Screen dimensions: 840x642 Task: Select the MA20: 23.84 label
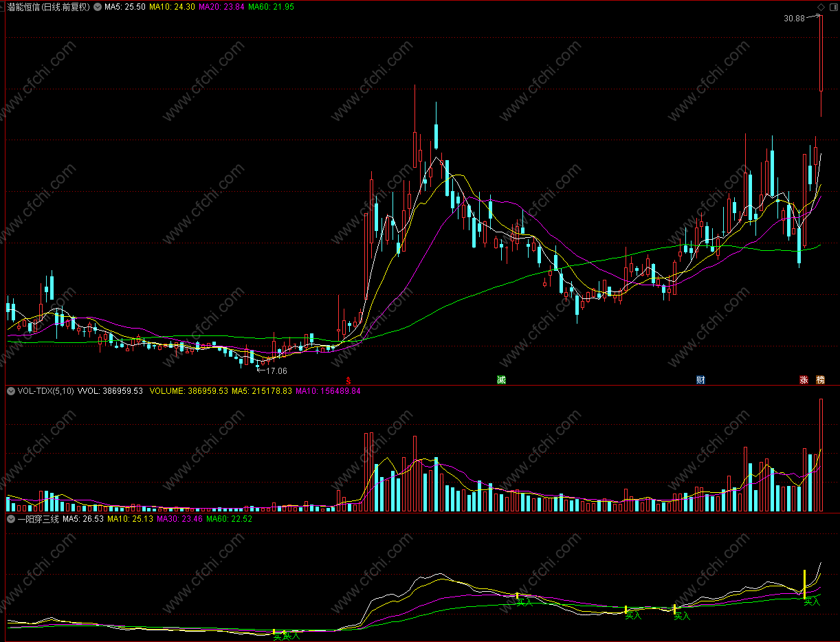coord(221,6)
